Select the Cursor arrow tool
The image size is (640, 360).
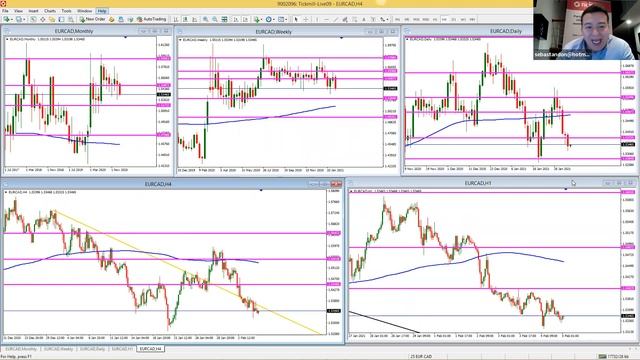point(296,19)
